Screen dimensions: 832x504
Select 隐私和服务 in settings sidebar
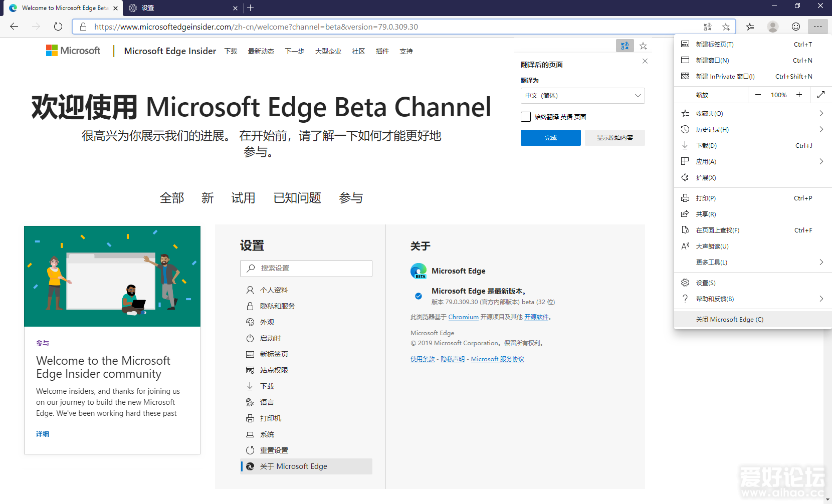tap(306, 306)
